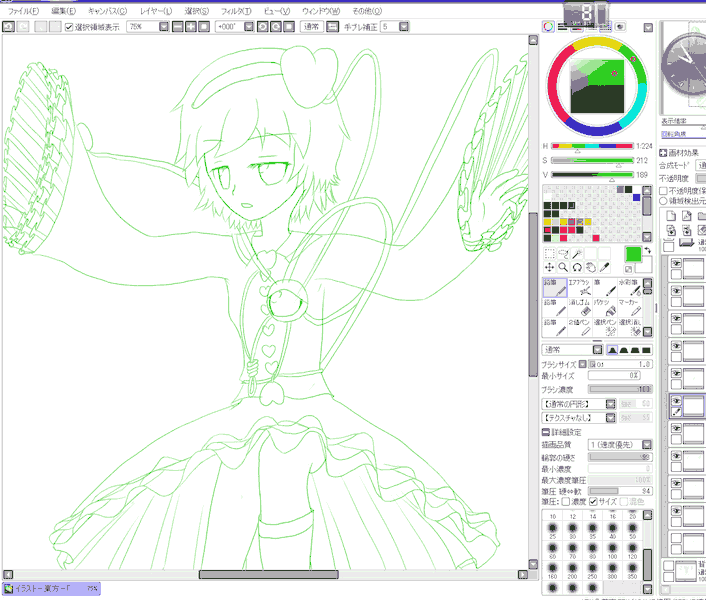
Task: Select the hardest flat brush edge shape
Action: pos(646,350)
